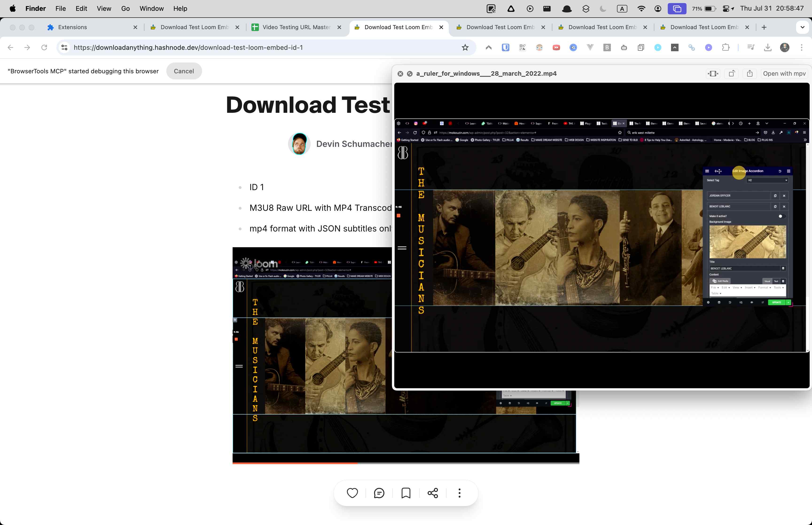Share the mp4 using Quick Look's share icon
The image size is (812, 525).
749,73
